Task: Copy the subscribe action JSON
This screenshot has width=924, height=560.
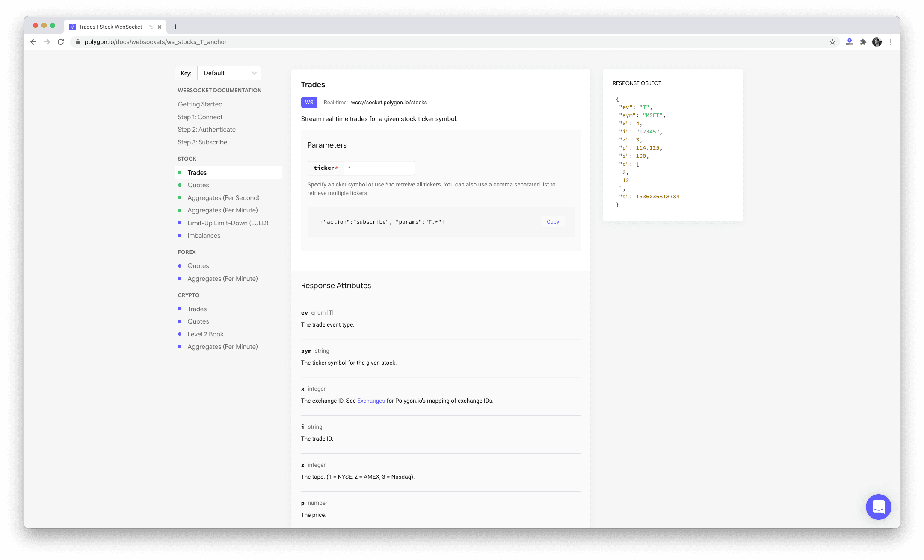Action: click(x=553, y=222)
